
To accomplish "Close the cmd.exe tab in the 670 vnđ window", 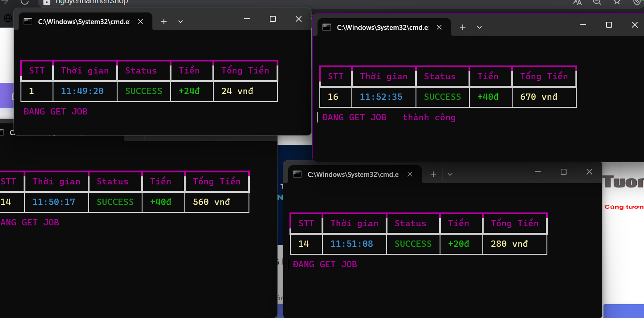I will [x=439, y=27].
